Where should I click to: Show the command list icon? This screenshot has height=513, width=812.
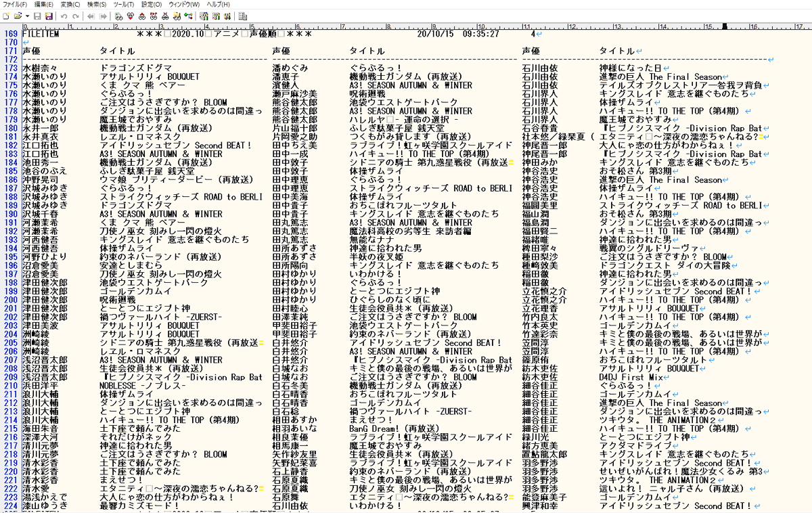(243, 16)
